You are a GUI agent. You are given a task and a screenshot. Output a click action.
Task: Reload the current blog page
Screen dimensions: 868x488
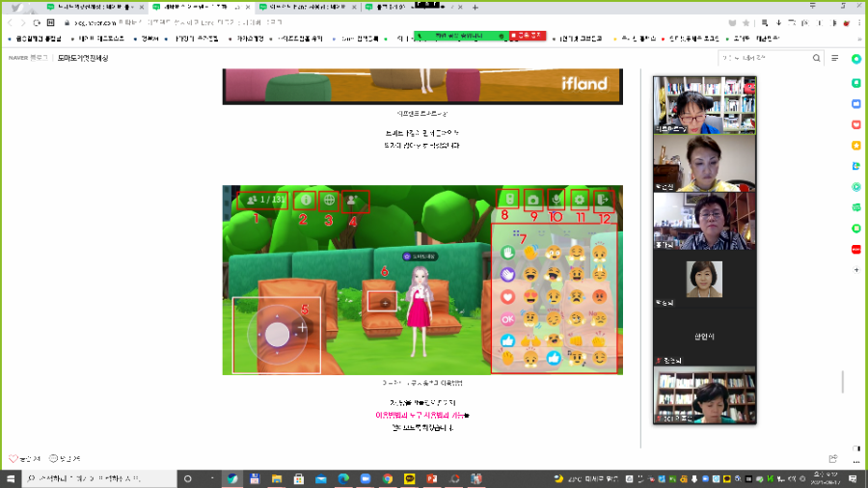point(37,23)
